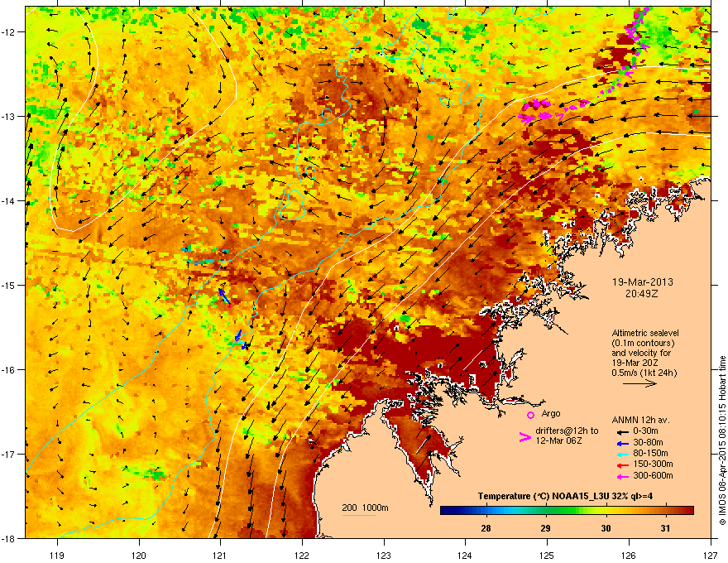728x563 pixels.
Task: Click the '0-30m' depth label
Action: [x=645, y=431]
